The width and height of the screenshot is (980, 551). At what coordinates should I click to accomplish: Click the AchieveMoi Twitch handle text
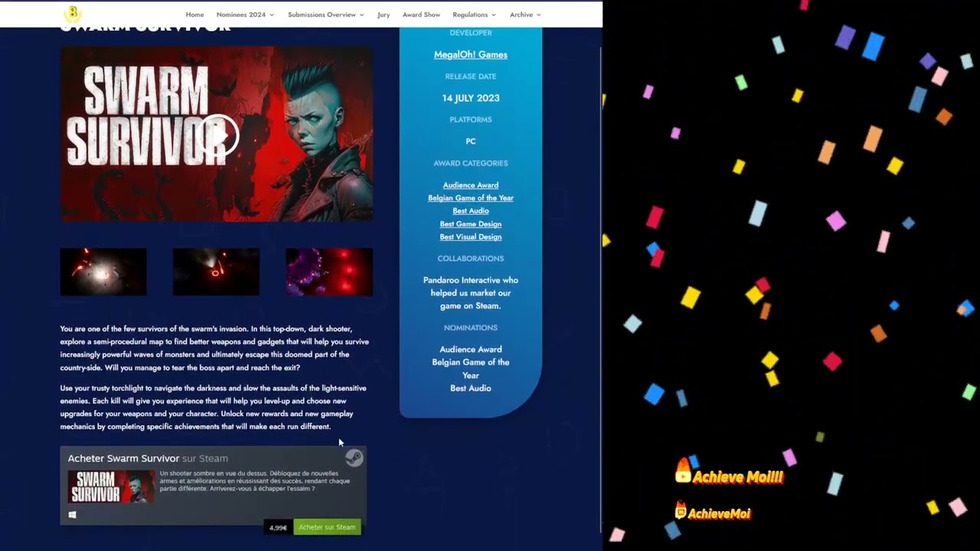click(719, 514)
